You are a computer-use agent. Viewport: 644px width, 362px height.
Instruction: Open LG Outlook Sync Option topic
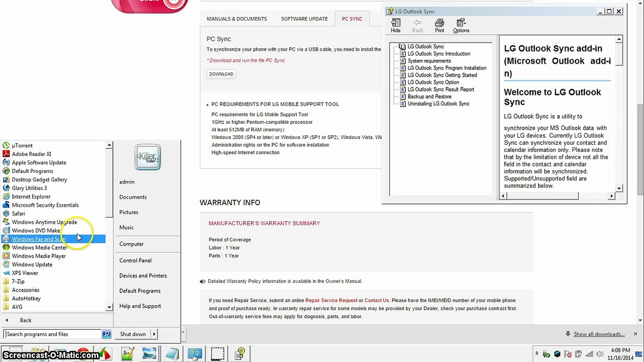coord(433,82)
